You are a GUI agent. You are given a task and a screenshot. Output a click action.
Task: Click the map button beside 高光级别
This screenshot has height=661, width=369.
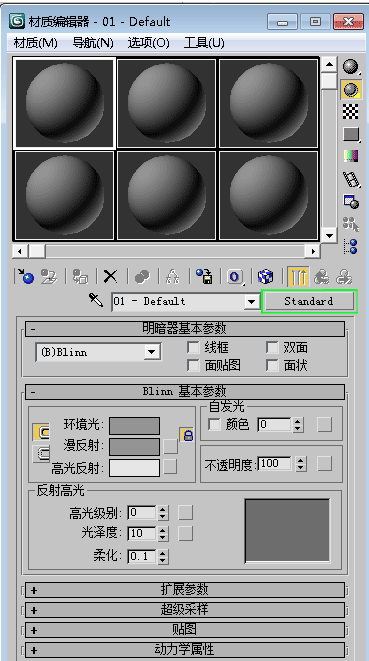(x=186, y=513)
